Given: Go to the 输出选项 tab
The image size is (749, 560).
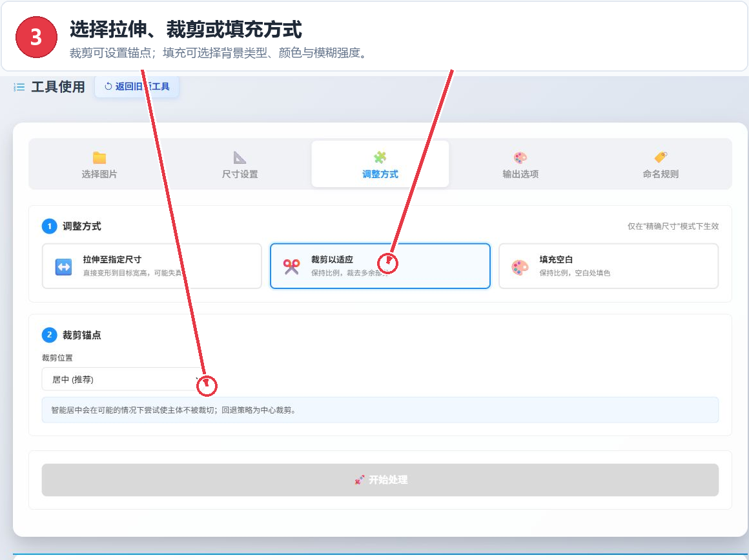Looking at the screenshot, I should pos(520,165).
